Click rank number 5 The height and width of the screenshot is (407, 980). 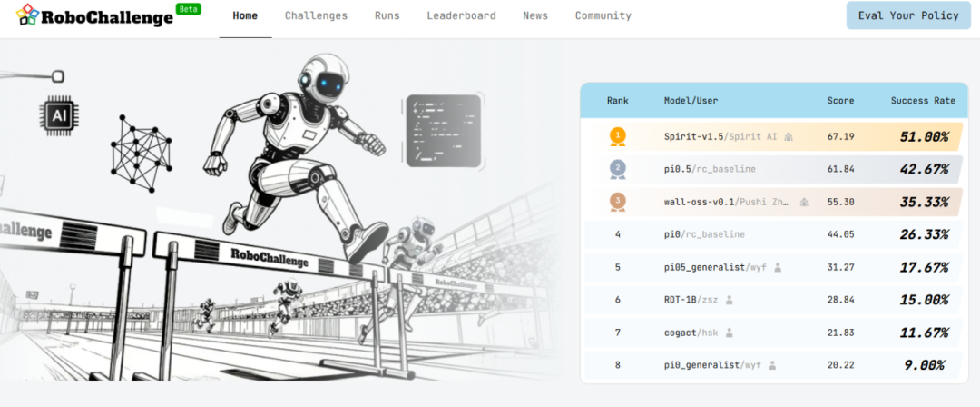(x=618, y=267)
